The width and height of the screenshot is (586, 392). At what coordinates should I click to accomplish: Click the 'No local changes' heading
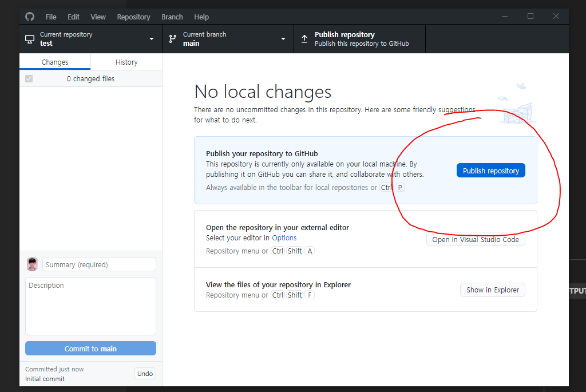point(263,92)
